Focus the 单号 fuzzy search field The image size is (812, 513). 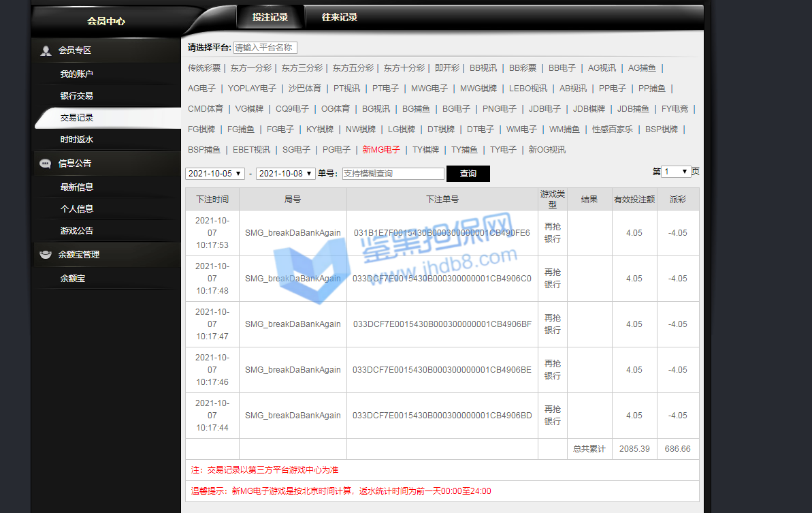click(393, 174)
